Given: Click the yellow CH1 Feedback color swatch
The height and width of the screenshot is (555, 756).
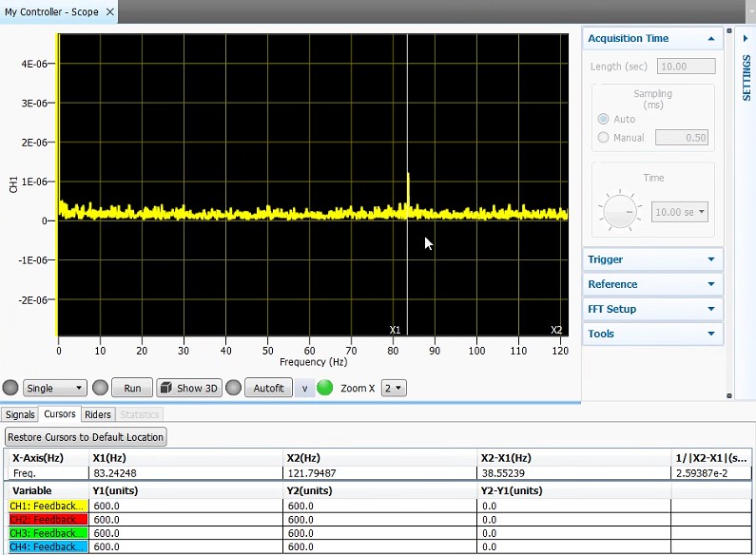Looking at the screenshot, I should pos(48,506).
